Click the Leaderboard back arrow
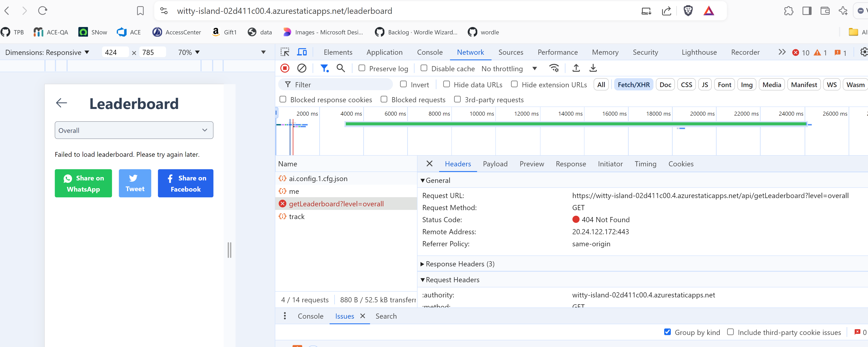This screenshot has width=868, height=347. tap(61, 103)
